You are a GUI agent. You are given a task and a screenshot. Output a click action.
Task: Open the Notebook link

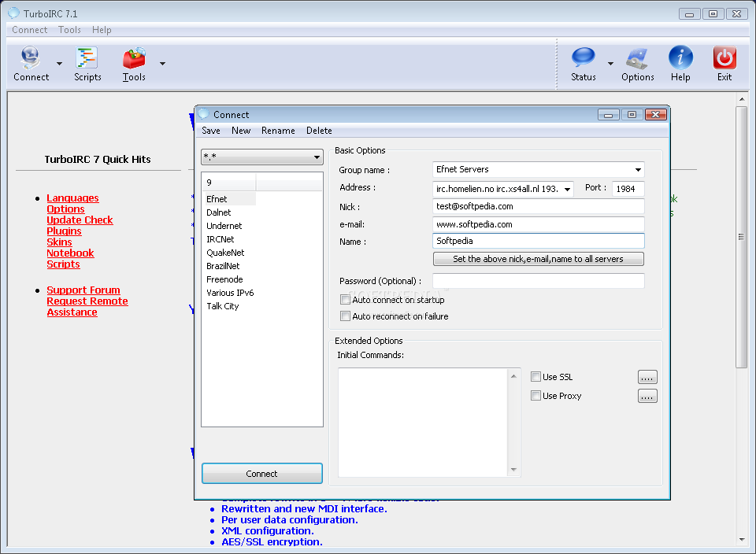[70, 253]
